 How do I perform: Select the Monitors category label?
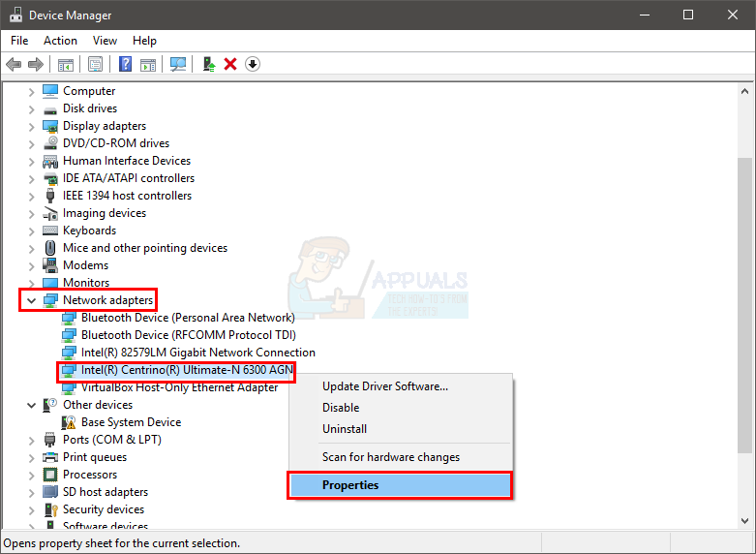pos(86,282)
